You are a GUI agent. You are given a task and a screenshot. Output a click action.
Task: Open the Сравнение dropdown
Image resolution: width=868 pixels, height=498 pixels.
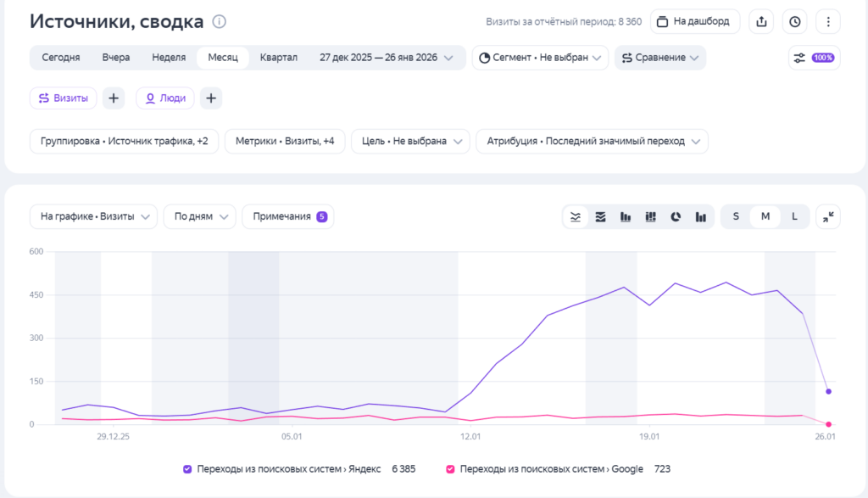point(659,58)
